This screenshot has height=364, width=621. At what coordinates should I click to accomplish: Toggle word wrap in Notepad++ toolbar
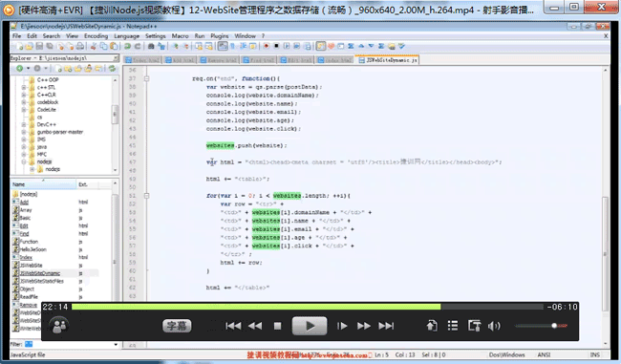pyautogui.click(x=223, y=47)
